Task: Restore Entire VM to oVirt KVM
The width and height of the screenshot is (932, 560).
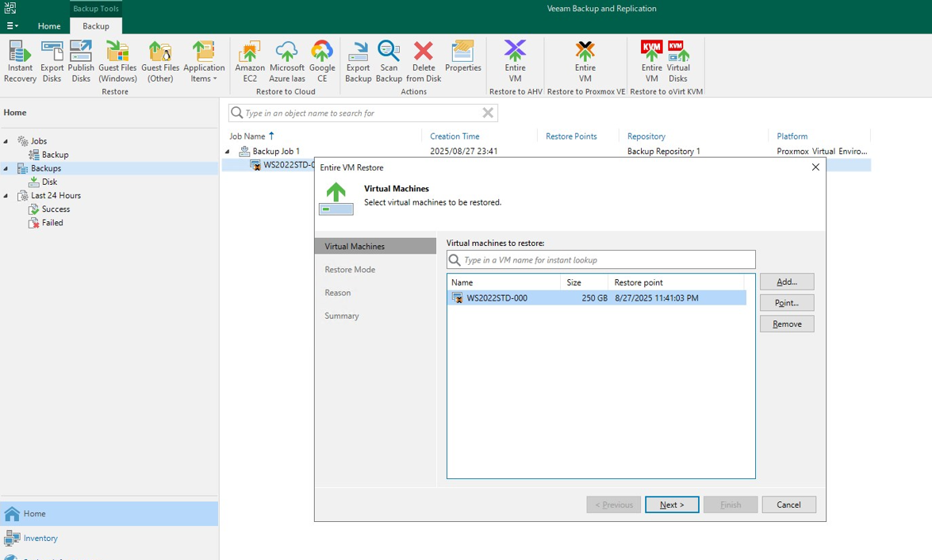Action: (651, 62)
